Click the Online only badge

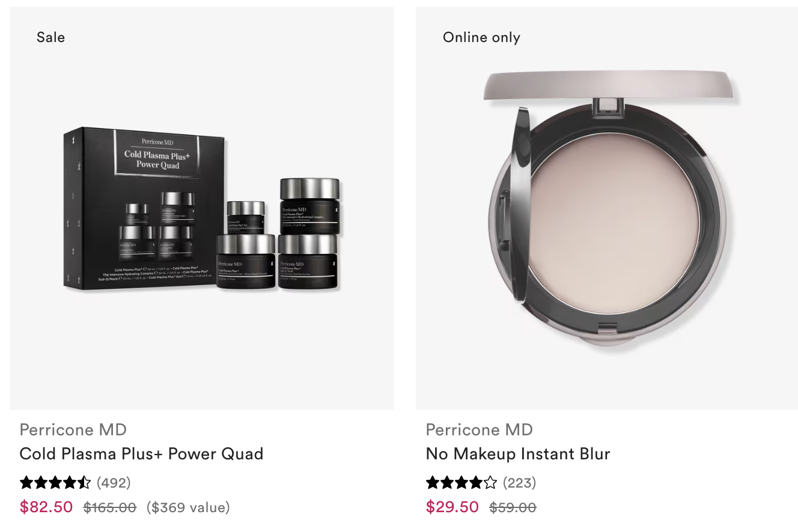click(481, 37)
